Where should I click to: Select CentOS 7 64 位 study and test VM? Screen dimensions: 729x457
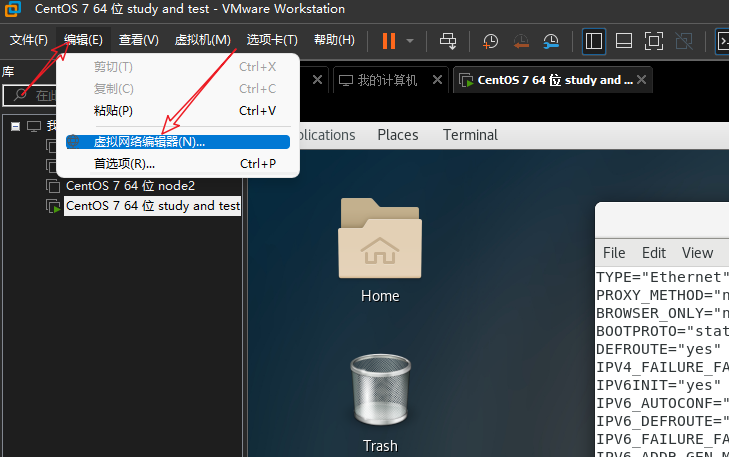(x=153, y=206)
